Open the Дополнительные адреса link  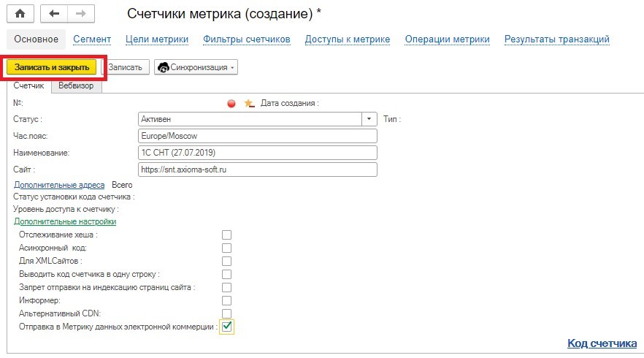point(59,185)
